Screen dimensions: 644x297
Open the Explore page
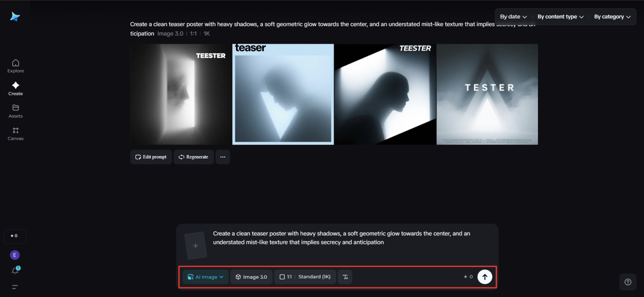tap(15, 66)
